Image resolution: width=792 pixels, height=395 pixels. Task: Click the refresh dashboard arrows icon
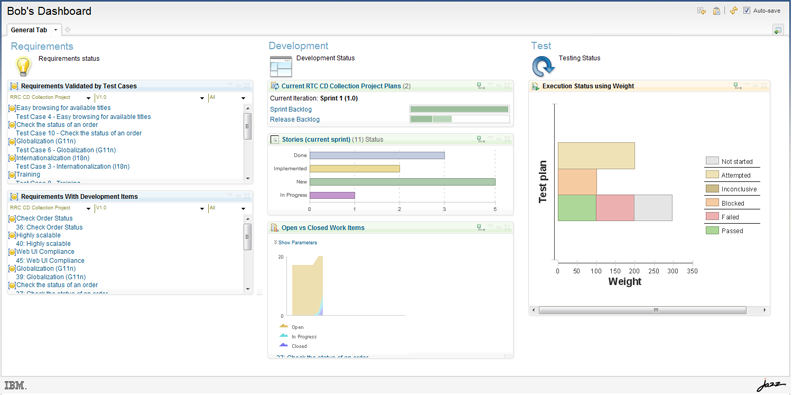(x=734, y=11)
